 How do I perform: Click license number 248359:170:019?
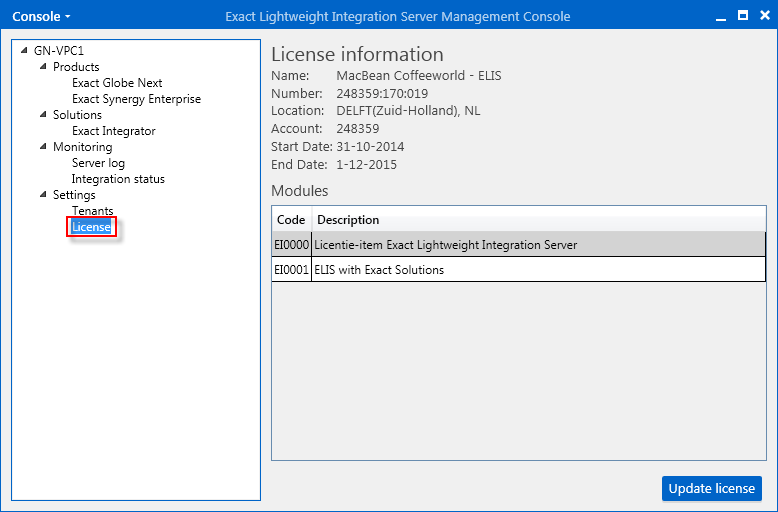[382, 93]
